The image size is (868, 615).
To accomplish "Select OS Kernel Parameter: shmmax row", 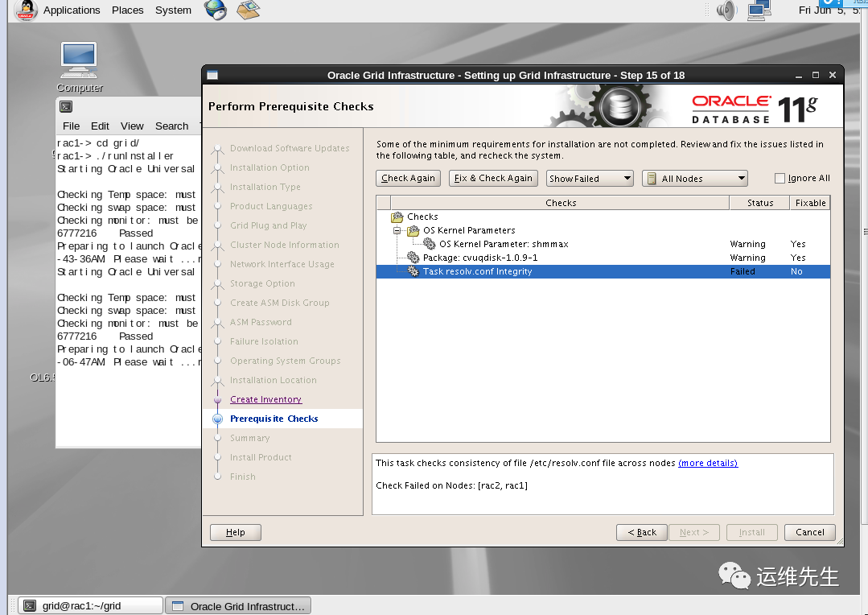I will [x=603, y=244].
